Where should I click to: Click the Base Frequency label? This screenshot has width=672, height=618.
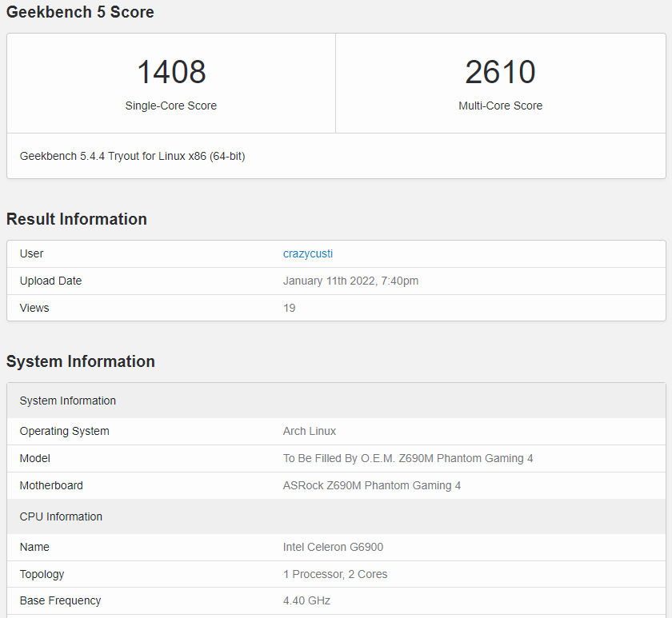61,601
